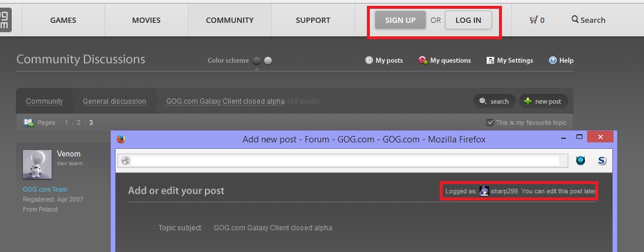Click the globe icon in address bar
This screenshot has width=644, height=252.
[126, 161]
